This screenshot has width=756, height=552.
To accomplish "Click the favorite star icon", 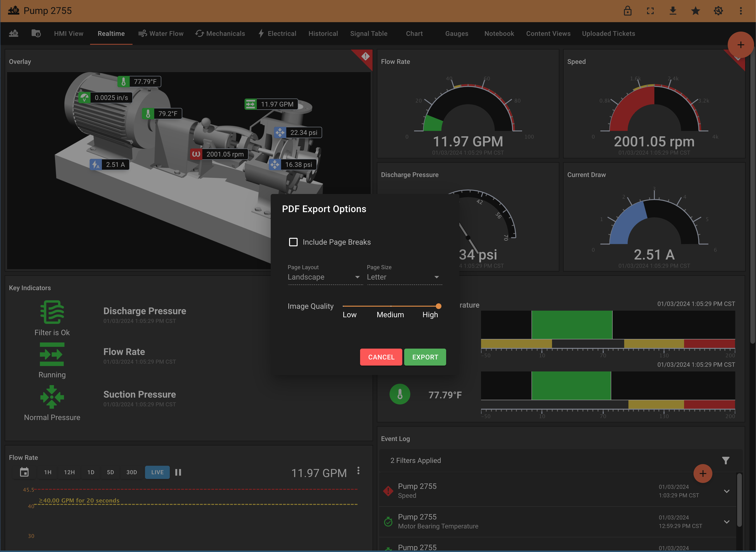I will click(x=695, y=11).
